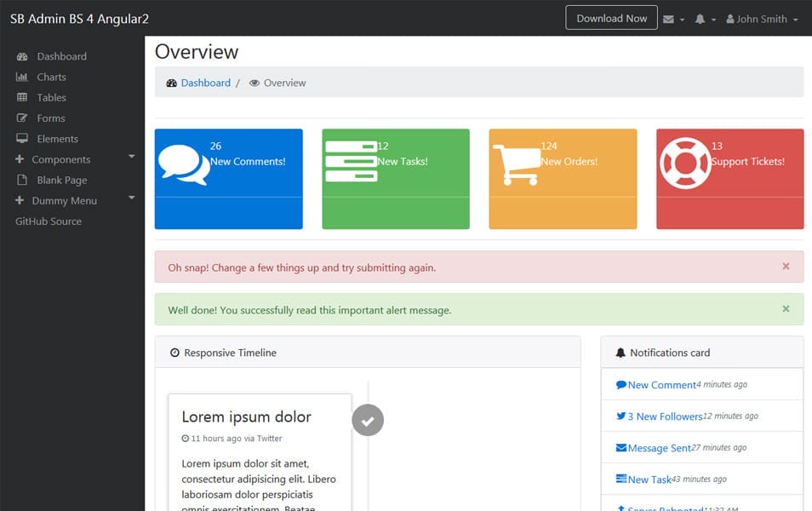812x511 pixels.
Task: Click the Download Now button
Action: 611,17
